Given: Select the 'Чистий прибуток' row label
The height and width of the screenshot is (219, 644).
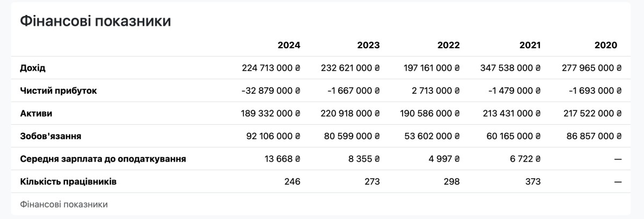Looking at the screenshot, I should pyautogui.click(x=58, y=90).
